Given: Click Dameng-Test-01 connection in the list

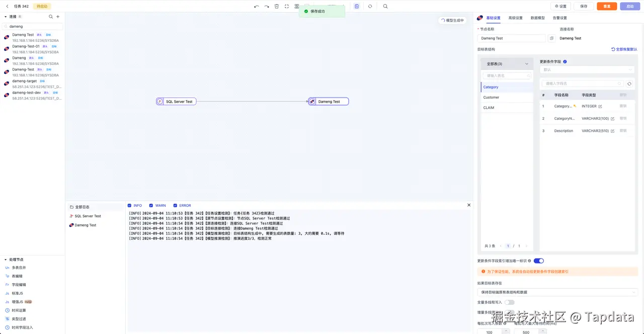Looking at the screenshot, I should point(32,49).
